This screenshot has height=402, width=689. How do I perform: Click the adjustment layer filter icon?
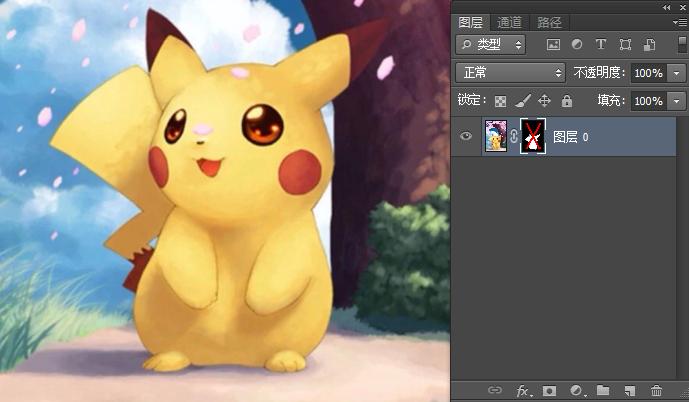[577, 45]
